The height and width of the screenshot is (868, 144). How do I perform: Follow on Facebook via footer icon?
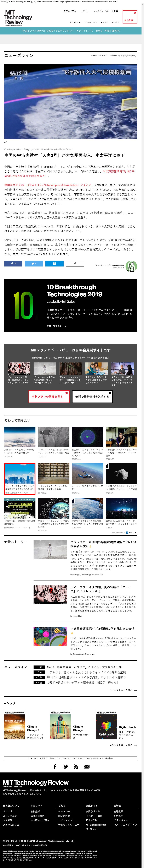point(55,766)
